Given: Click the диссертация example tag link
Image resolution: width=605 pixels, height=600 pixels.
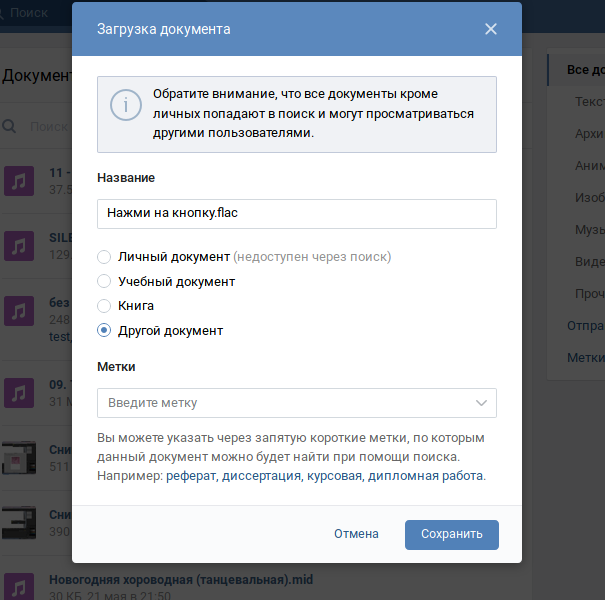Looking at the screenshot, I should point(260,476).
